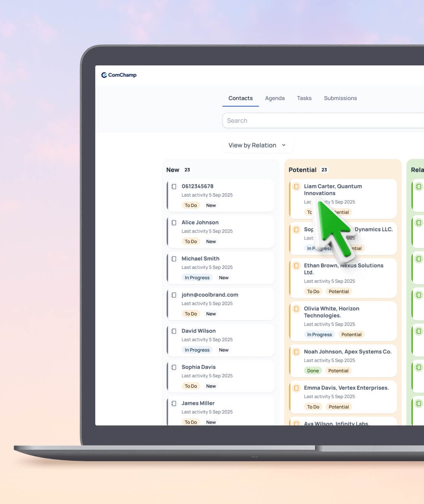Select the contact icon next to Noah Johnson

pyautogui.click(x=296, y=352)
